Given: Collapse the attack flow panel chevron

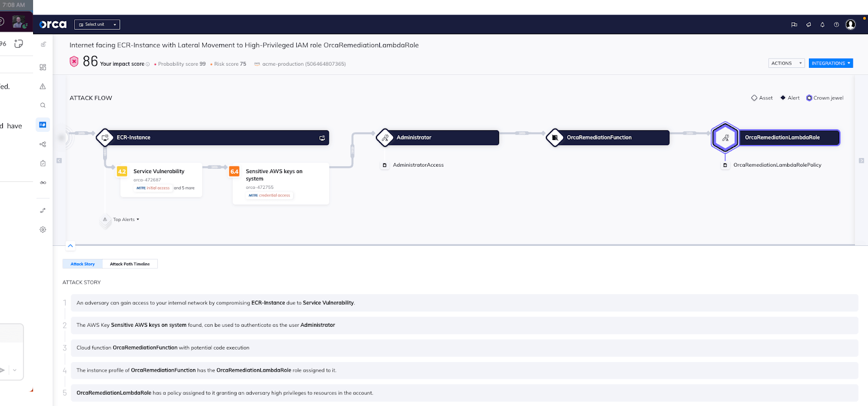Looking at the screenshot, I should (70, 246).
